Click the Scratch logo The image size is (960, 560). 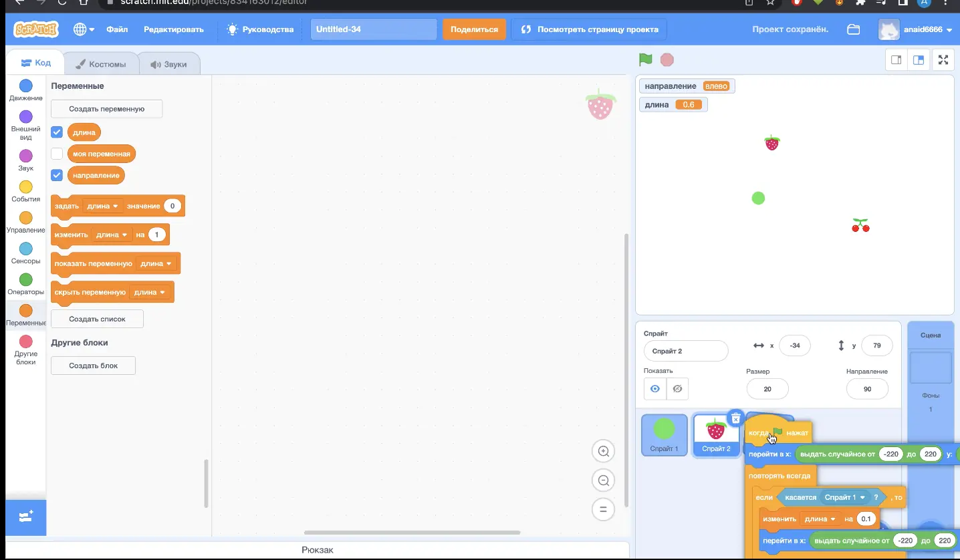pyautogui.click(x=36, y=29)
